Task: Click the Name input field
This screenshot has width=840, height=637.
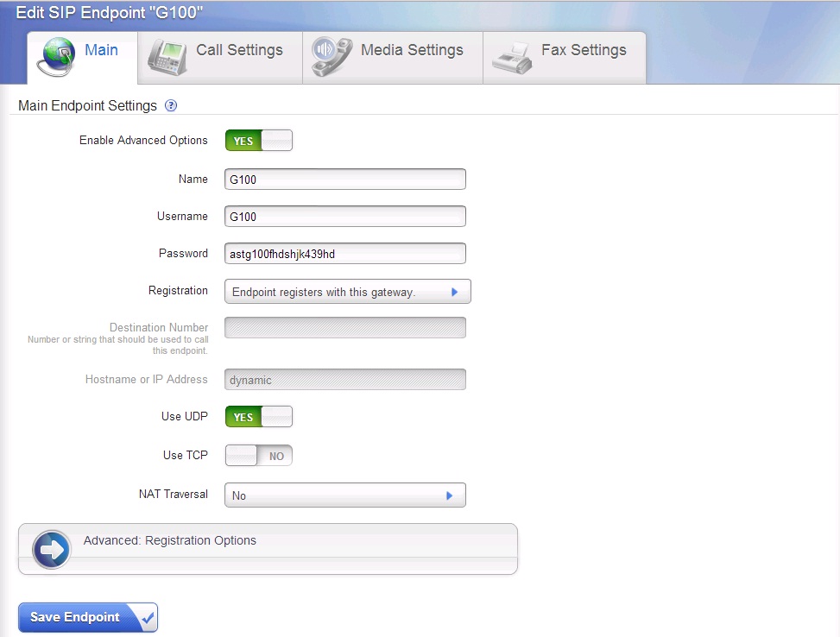Action: [x=344, y=180]
